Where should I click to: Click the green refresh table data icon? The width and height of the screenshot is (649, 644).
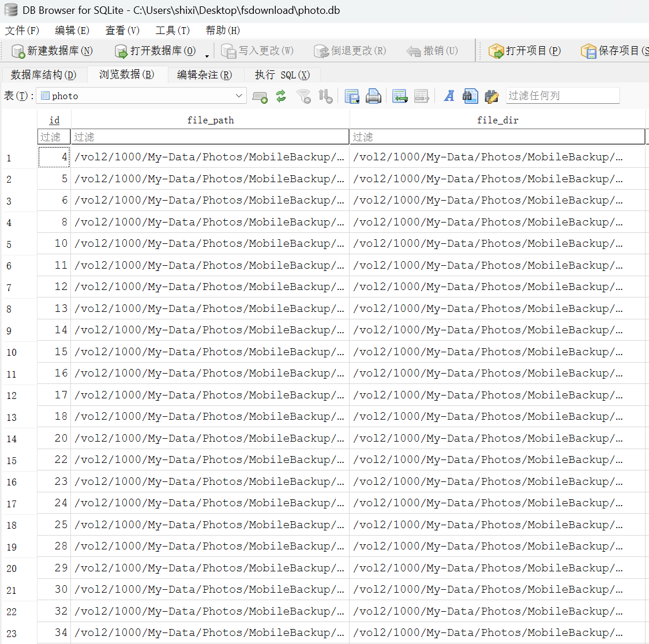coord(281,96)
